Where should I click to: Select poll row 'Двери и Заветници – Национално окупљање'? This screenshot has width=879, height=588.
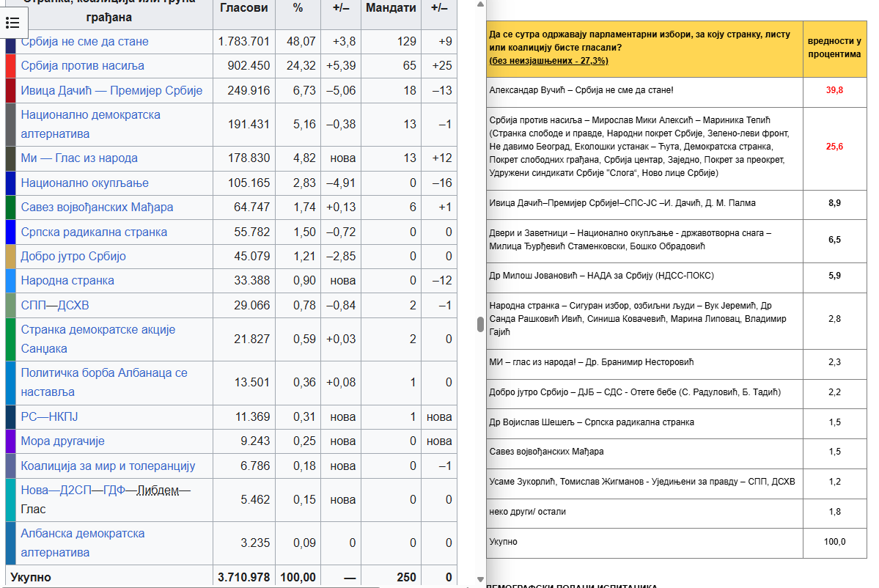(x=644, y=240)
